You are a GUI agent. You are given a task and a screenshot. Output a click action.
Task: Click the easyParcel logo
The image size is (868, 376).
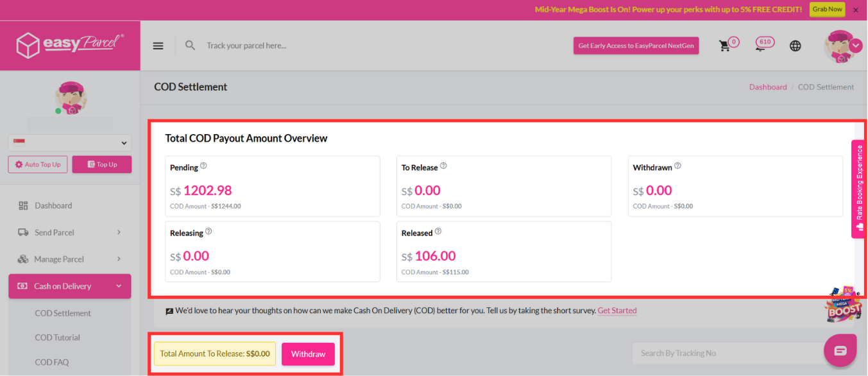point(70,45)
